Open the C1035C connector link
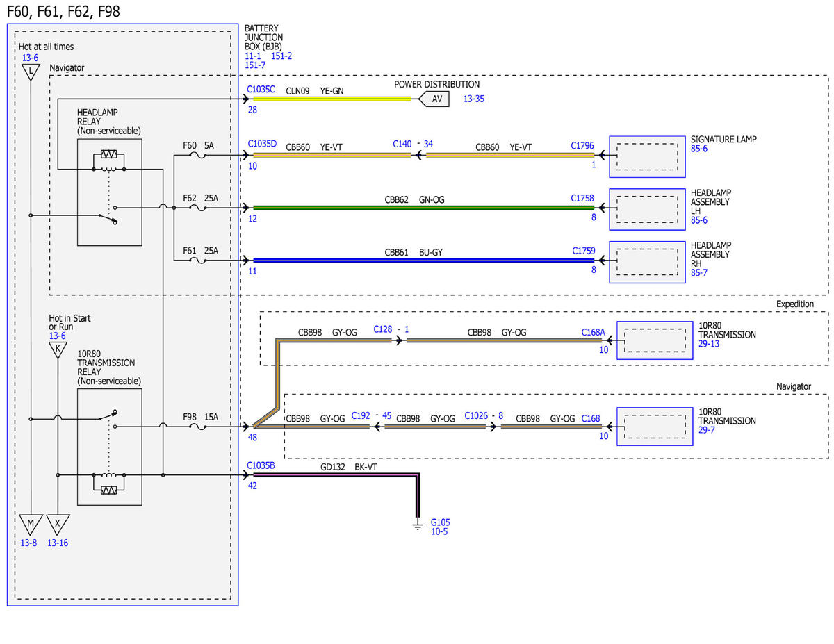Viewport: 834px width, 644px height. (261, 90)
